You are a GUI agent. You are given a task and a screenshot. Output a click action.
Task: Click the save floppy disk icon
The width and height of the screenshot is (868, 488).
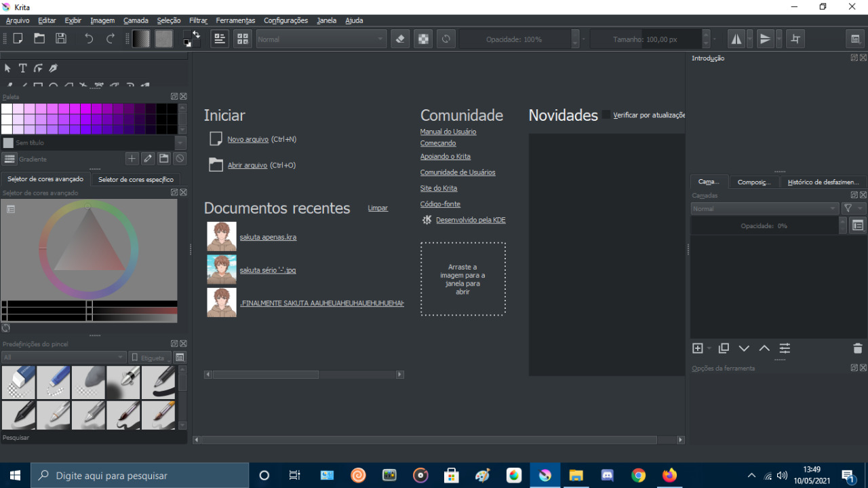[61, 39]
